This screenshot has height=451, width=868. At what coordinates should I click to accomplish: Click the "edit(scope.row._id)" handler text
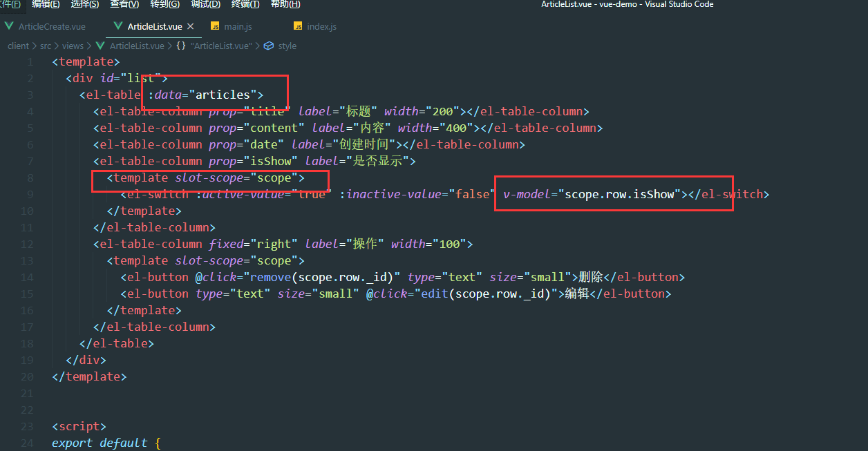click(x=487, y=294)
